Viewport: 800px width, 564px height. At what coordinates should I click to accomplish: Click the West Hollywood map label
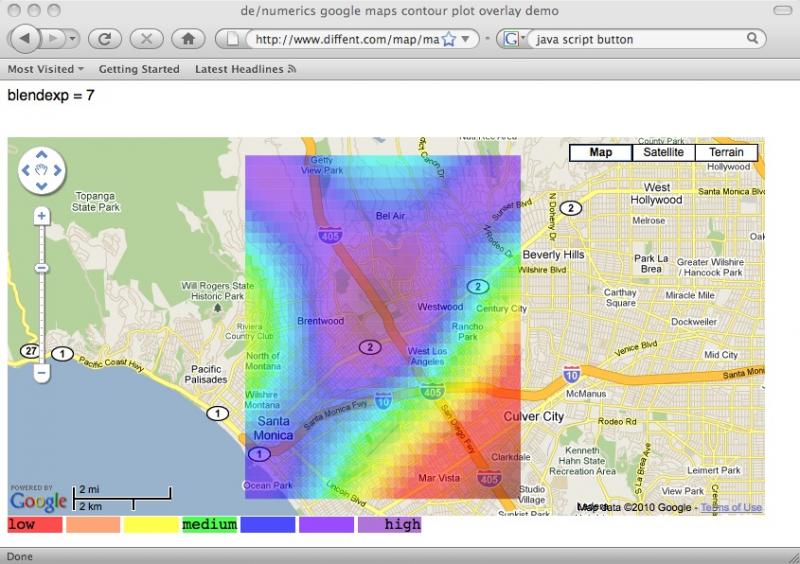pos(657,193)
